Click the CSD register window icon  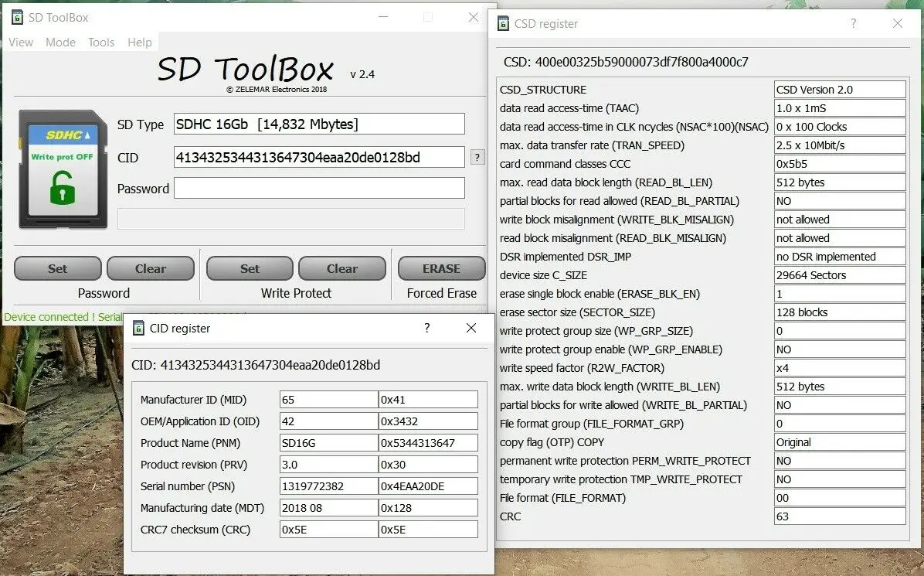503,24
